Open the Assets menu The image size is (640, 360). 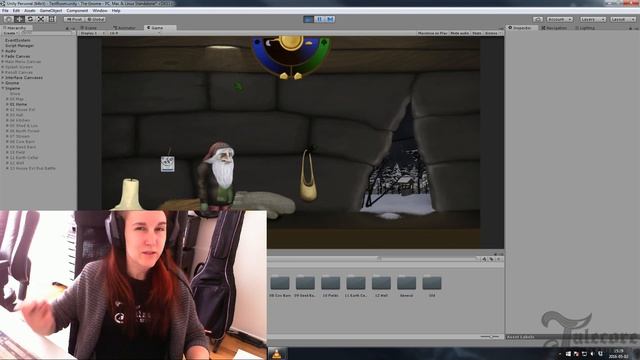coord(30,11)
